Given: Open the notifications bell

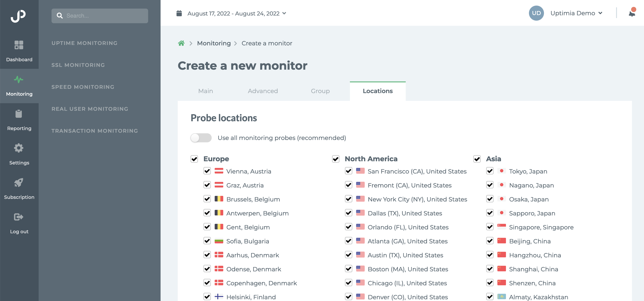Looking at the screenshot, I should click(x=632, y=13).
